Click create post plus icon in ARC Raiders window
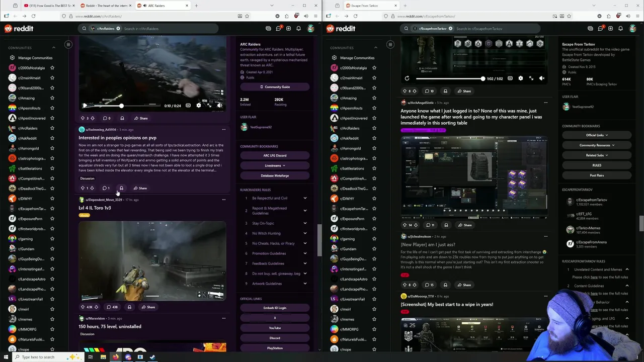The image size is (644, 362). pos(288,29)
